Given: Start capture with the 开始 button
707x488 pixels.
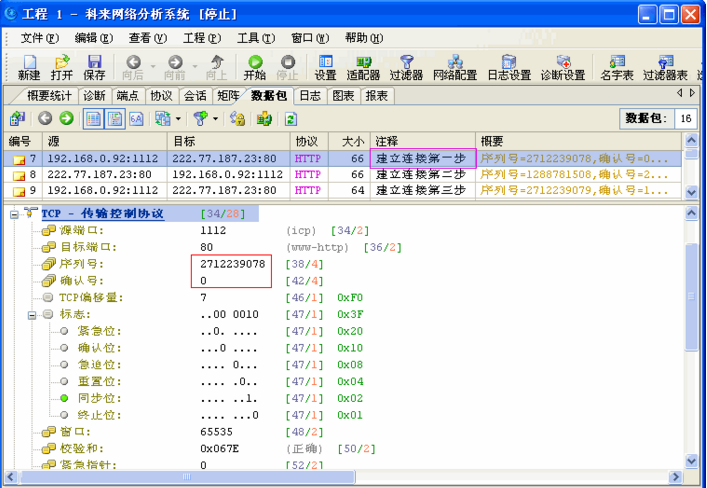Looking at the screenshot, I should [x=255, y=68].
